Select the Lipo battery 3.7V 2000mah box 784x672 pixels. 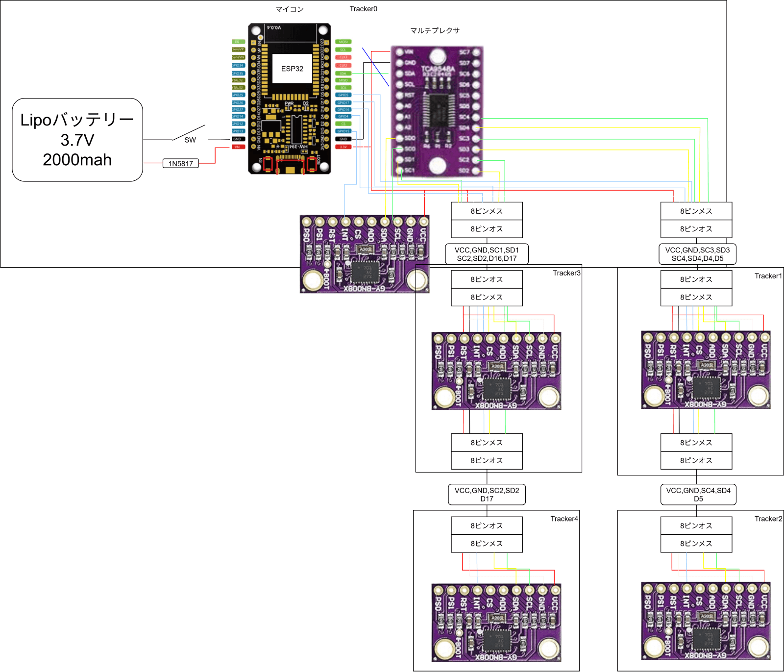click(77, 140)
